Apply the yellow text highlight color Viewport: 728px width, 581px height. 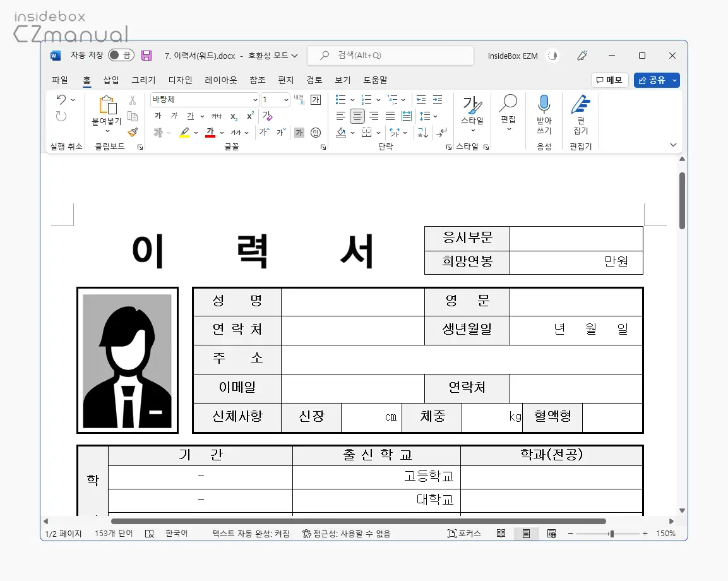pyautogui.click(x=184, y=133)
